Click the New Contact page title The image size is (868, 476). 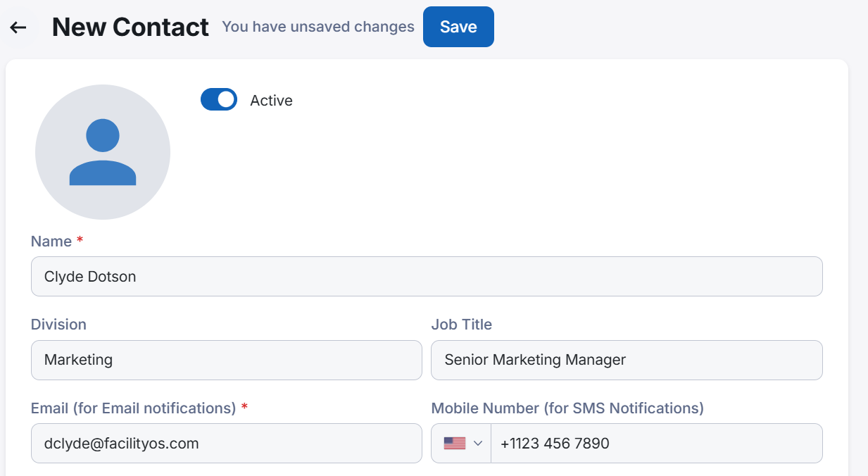click(x=130, y=27)
